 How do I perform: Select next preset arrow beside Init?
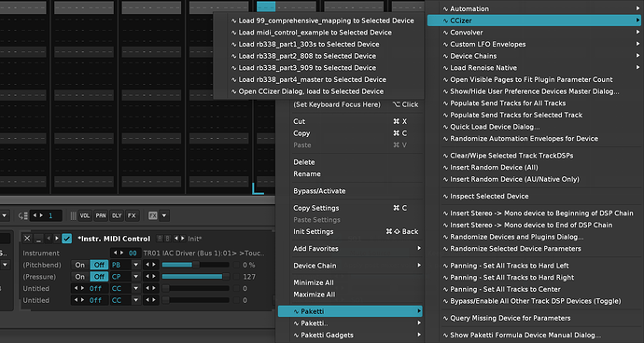(x=182, y=239)
